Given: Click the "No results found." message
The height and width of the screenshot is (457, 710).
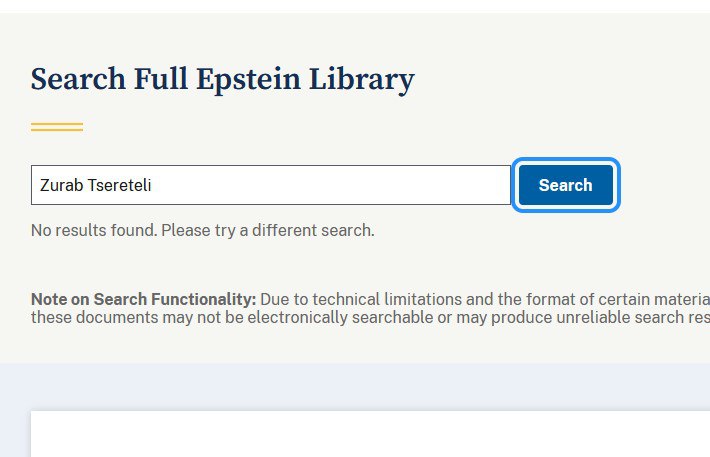Looking at the screenshot, I should point(94,230).
